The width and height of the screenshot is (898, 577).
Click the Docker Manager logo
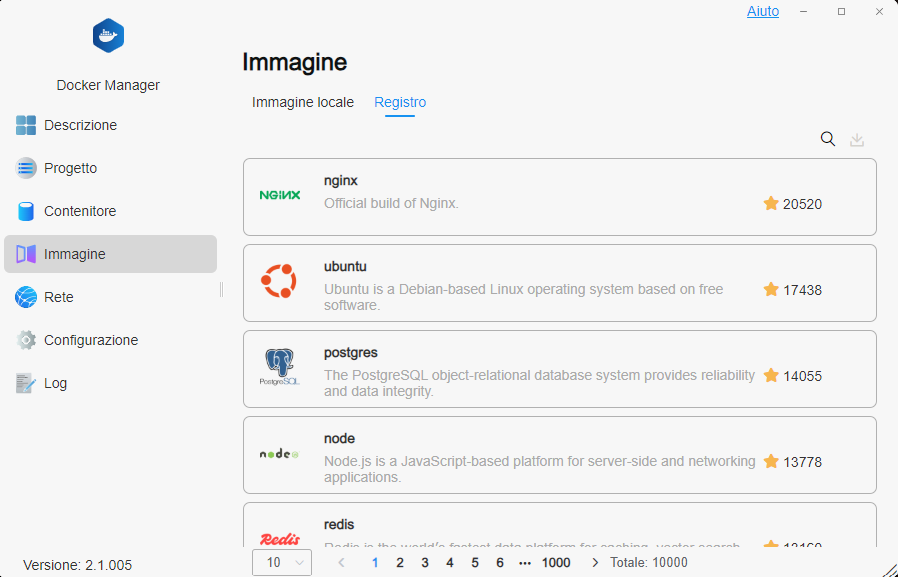[x=108, y=35]
